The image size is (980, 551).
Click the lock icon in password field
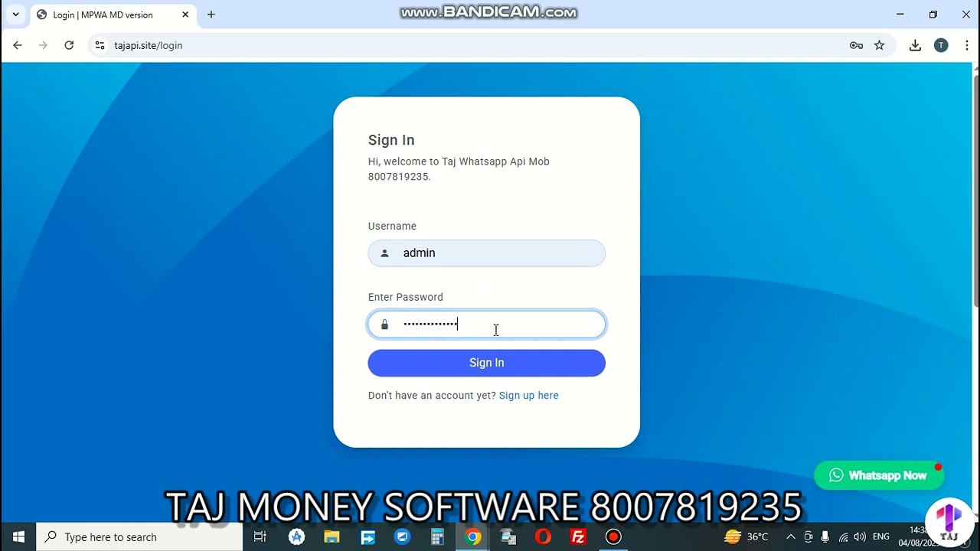coord(384,324)
